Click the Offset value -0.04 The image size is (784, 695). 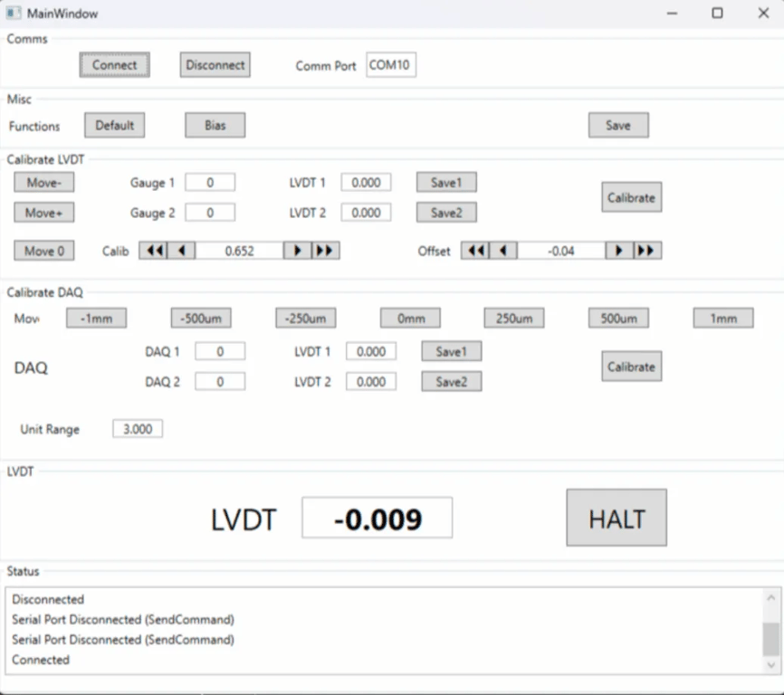(x=561, y=251)
